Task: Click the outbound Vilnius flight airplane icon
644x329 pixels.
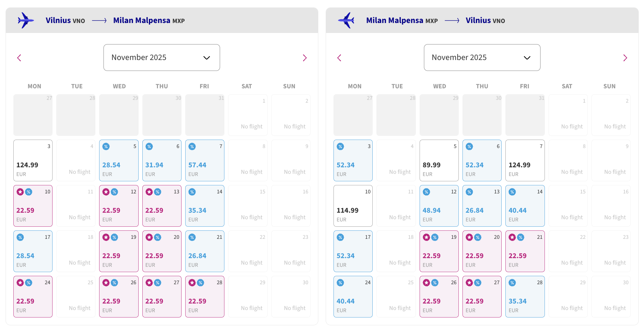Action: tap(25, 21)
